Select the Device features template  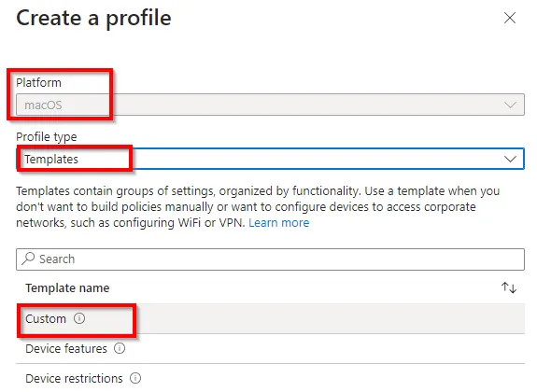pyautogui.click(x=270, y=348)
